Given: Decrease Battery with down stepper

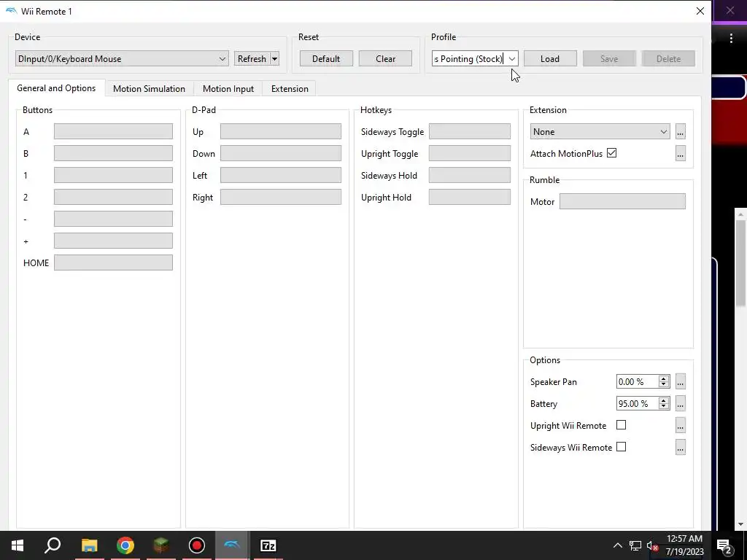Looking at the screenshot, I should (x=663, y=406).
